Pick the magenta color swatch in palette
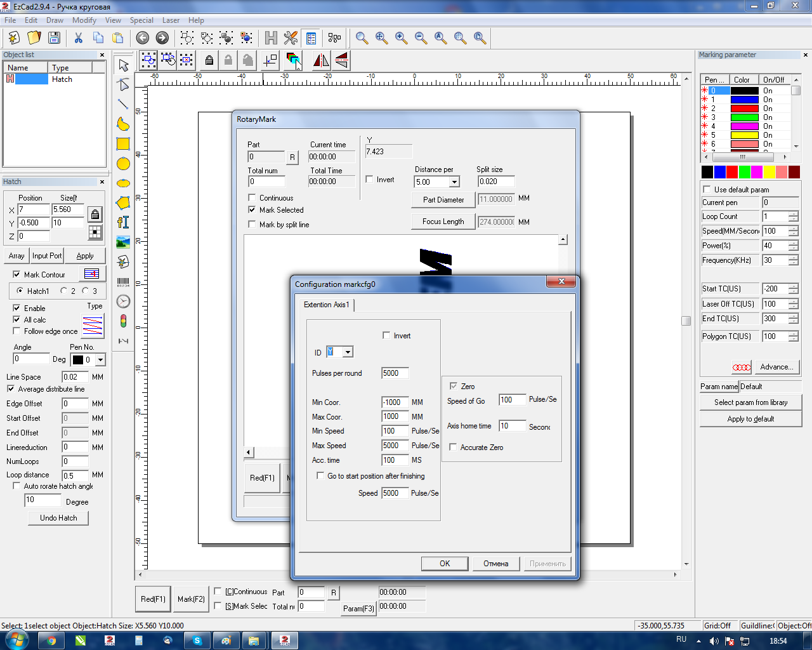The height and width of the screenshot is (650, 812). click(757, 172)
